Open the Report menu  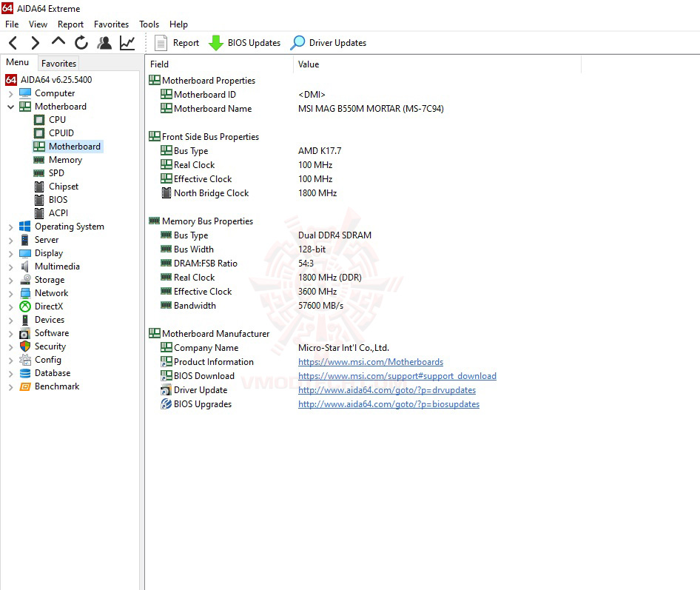pos(70,24)
